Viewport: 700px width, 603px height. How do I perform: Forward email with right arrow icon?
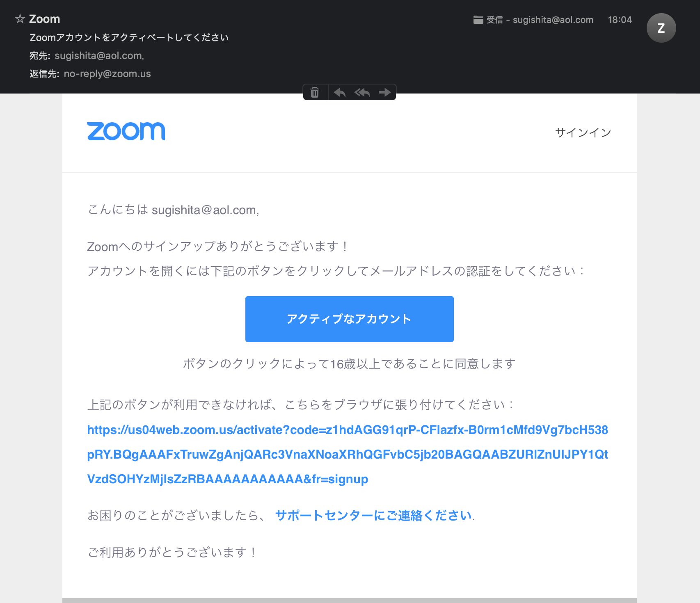click(x=384, y=92)
